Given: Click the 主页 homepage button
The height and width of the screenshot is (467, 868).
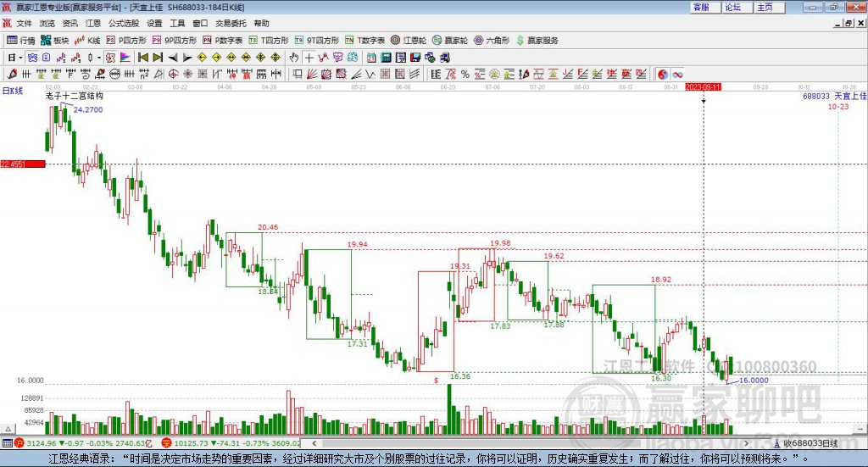Looking at the screenshot, I should pos(769,7).
